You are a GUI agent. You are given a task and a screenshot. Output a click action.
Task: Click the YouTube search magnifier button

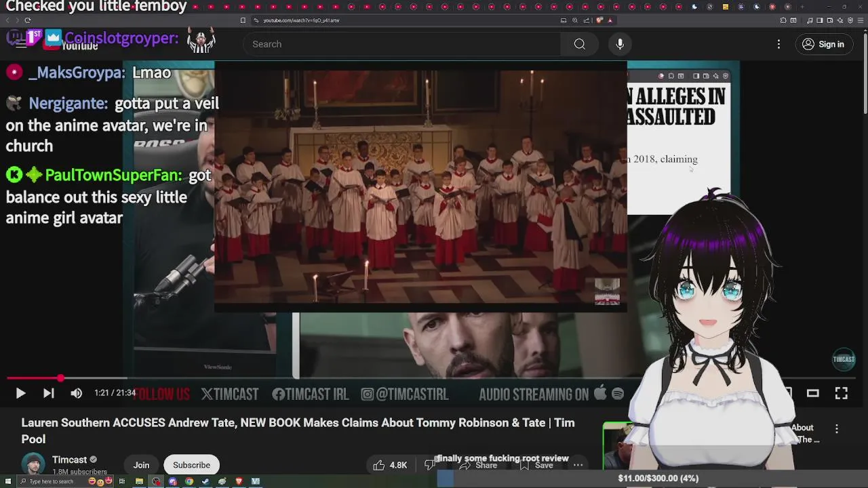coord(579,44)
